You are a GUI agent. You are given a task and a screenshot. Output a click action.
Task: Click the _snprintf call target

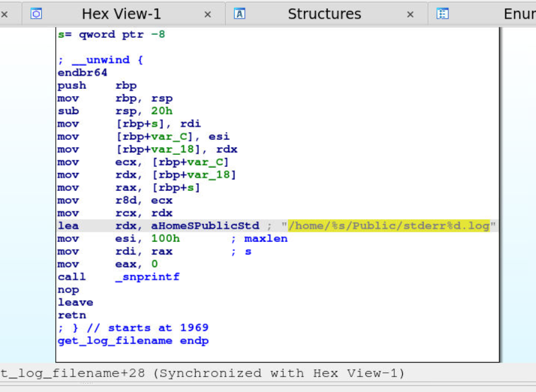[147, 277]
